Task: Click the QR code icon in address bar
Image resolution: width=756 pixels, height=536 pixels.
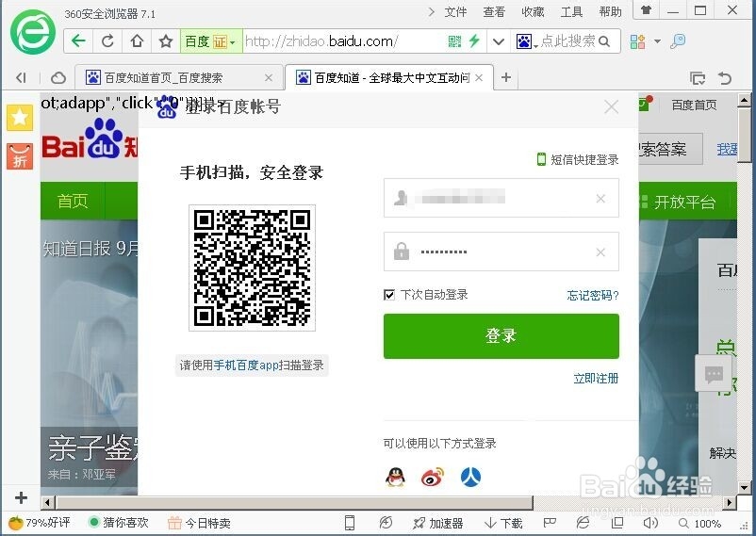Action: 454,41
